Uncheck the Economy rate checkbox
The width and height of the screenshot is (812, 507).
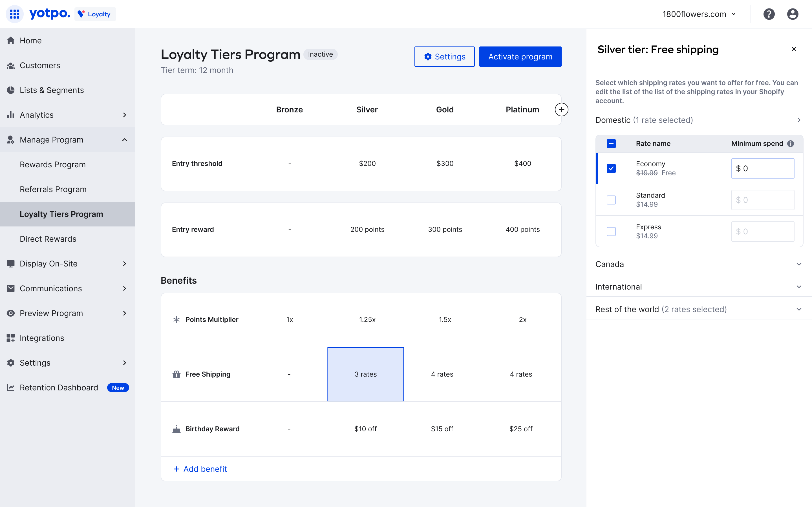611,168
